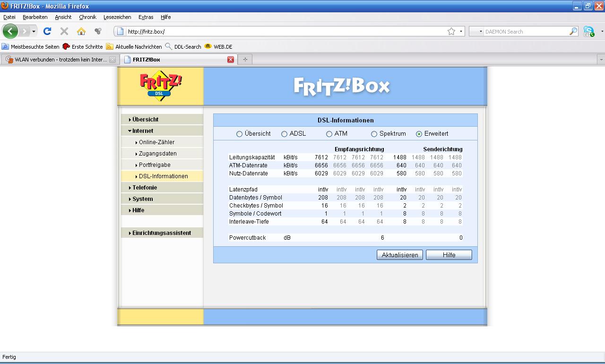Open the list all tabs dropdown
The width and height of the screenshot is (605, 364).
601,60
